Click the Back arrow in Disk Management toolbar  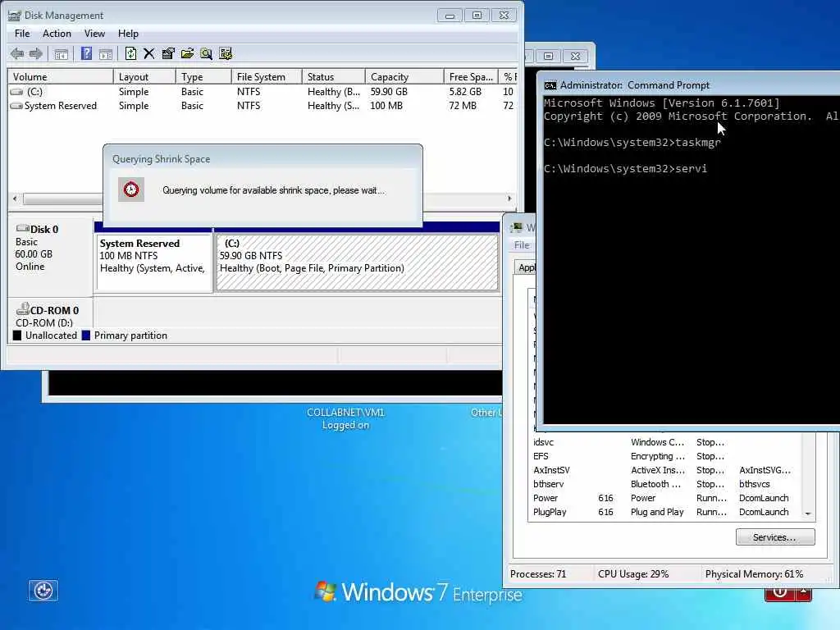(17, 53)
